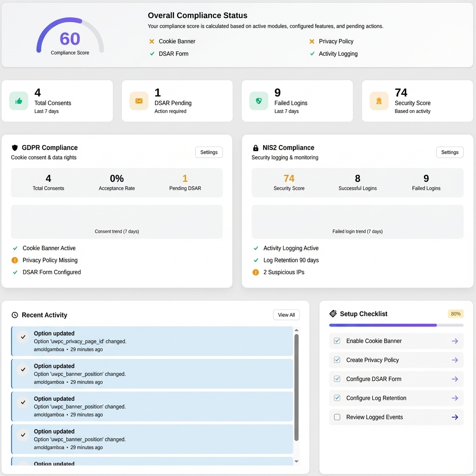
Task: Uncheck the Enable Cookie Banner checkbox
Action: 337,341
